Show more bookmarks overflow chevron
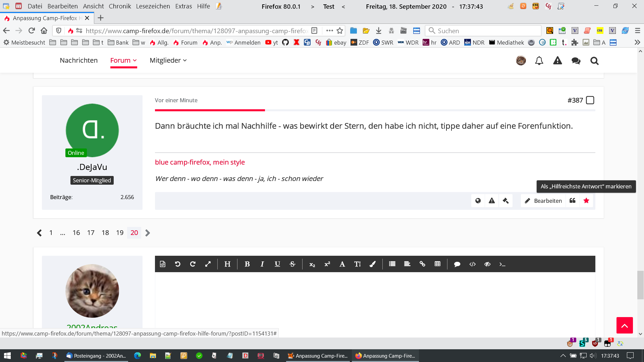644x362 pixels. point(637,43)
